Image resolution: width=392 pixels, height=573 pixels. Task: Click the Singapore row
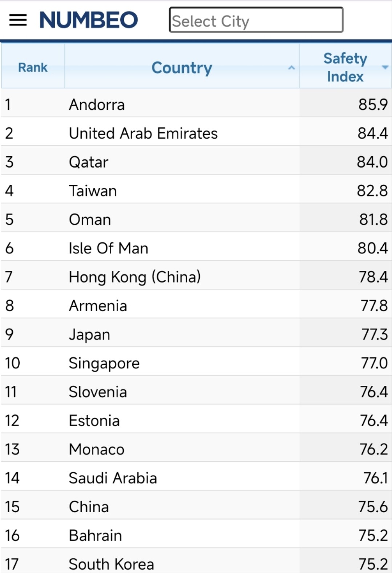(104, 363)
